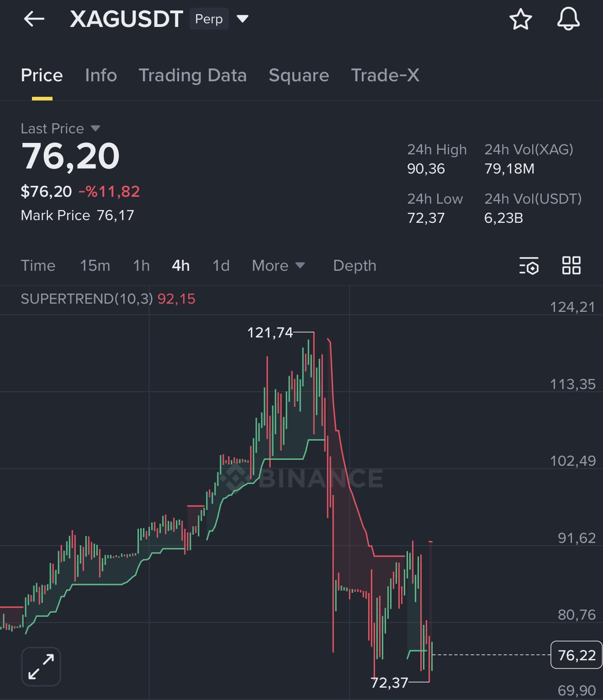603x700 pixels.
Task: Select the 1d timeframe
Action: (x=221, y=265)
